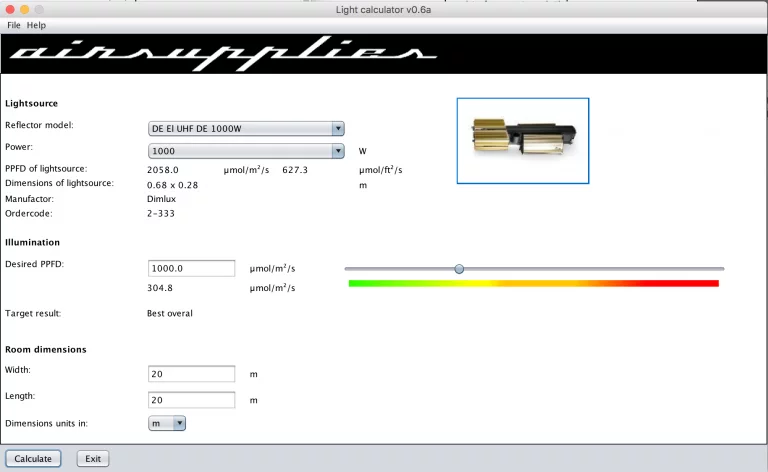This screenshot has height=472, width=768.
Task: Click the slider track right of the handle
Action: pyautogui.click(x=600, y=268)
